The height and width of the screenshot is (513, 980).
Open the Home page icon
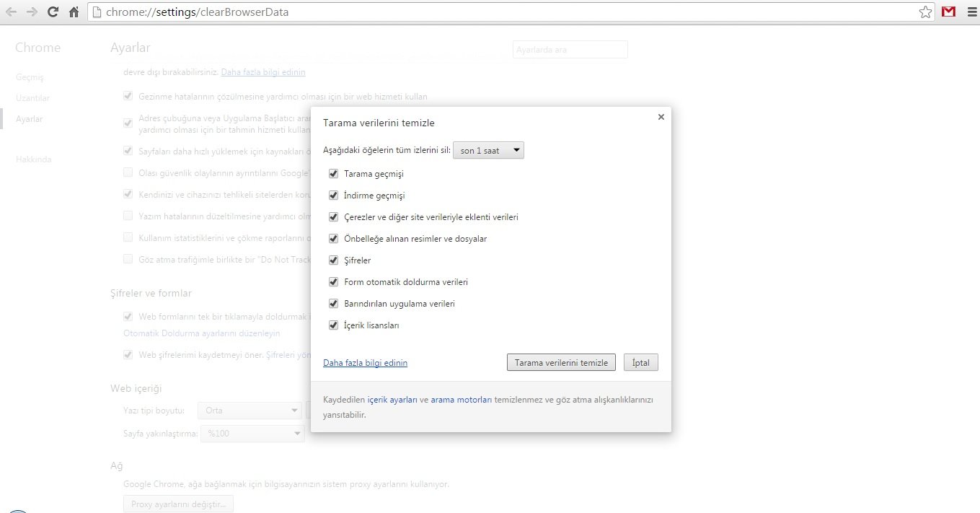tap(74, 12)
